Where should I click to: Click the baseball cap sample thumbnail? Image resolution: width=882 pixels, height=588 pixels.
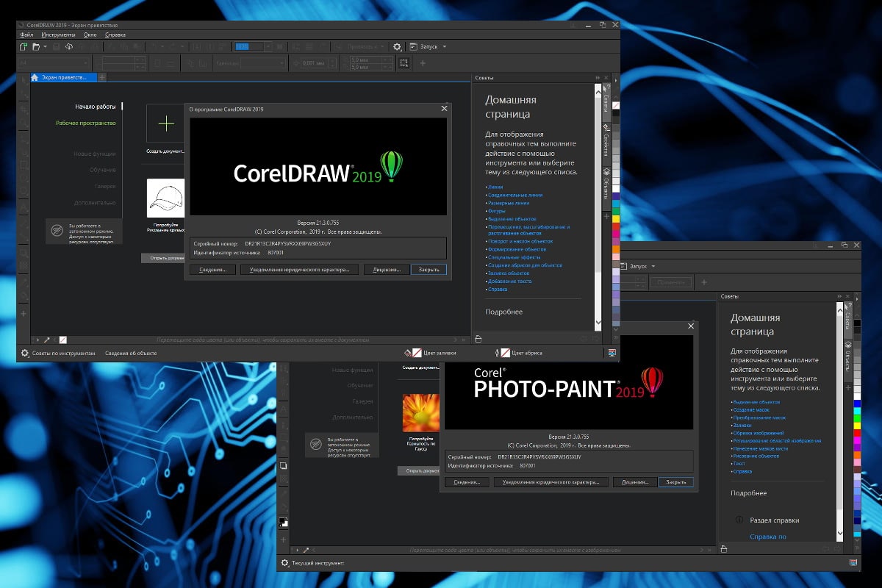(x=166, y=198)
